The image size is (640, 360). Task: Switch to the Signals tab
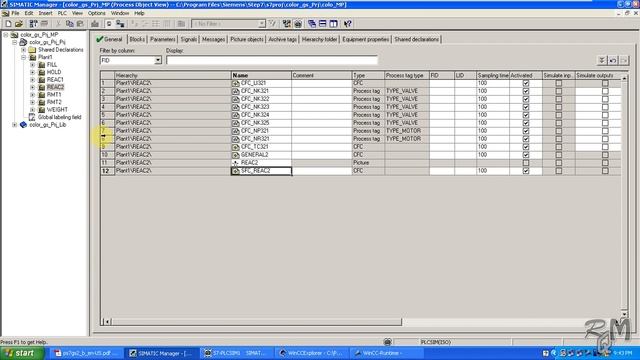point(189,40)
